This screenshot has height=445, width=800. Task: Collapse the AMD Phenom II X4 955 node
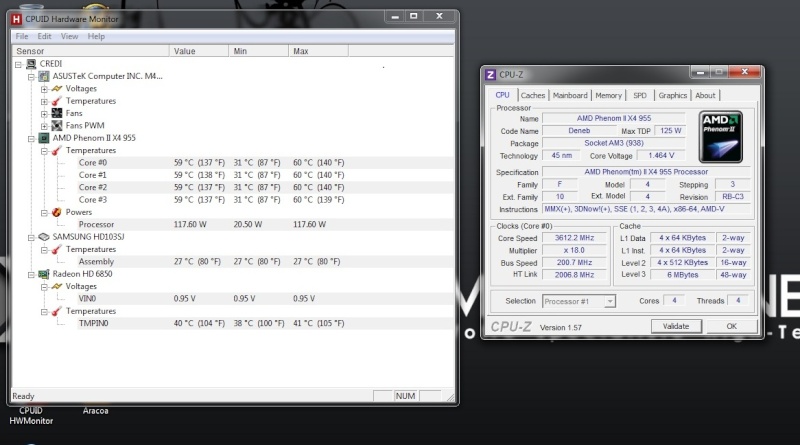click(x=31, y=138)
